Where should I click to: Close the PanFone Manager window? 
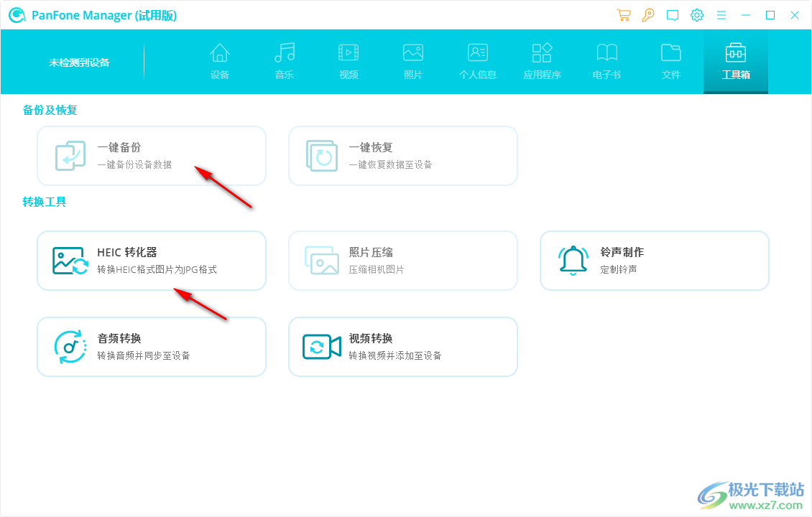coord(795,16)
